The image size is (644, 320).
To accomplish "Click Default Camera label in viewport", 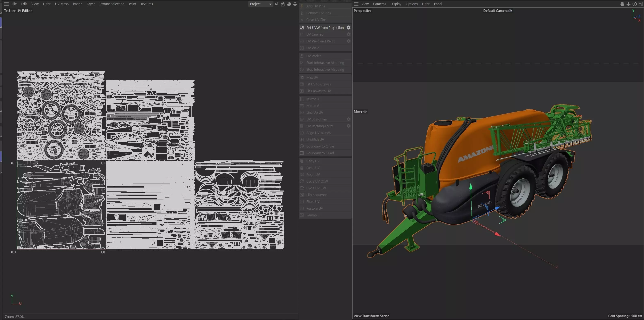I will (x=495, y=11).
